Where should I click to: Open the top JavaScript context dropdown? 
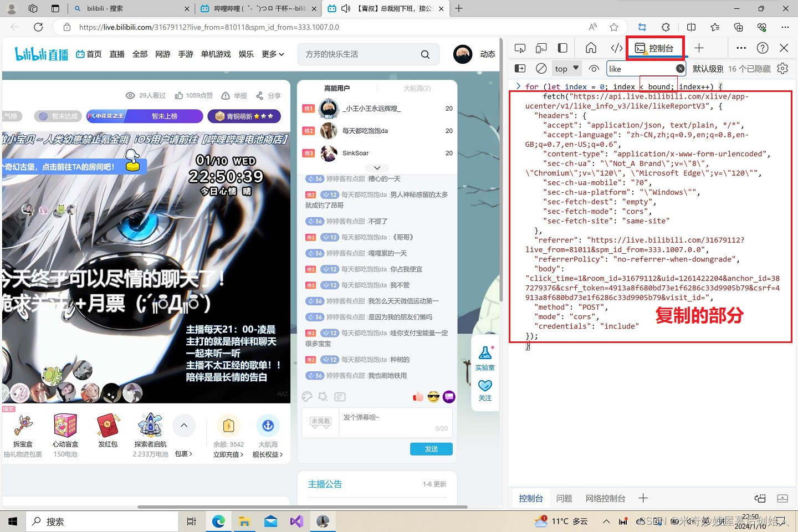click(566, 69)
